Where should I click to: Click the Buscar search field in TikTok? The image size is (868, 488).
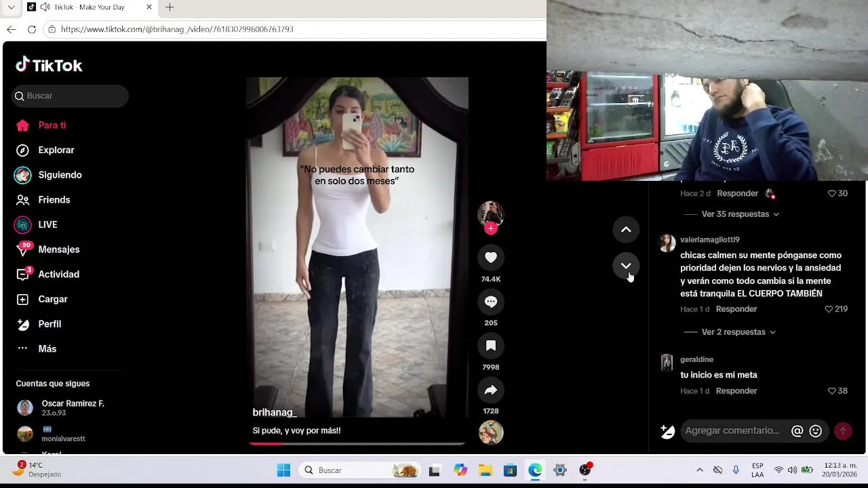(x=70, y=96)
